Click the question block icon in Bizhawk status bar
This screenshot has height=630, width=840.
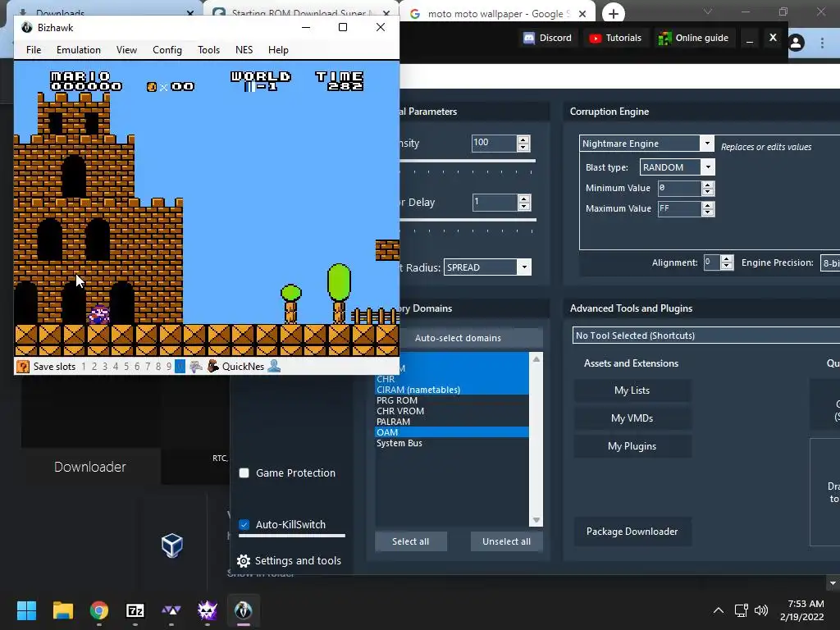coord(22,367)
